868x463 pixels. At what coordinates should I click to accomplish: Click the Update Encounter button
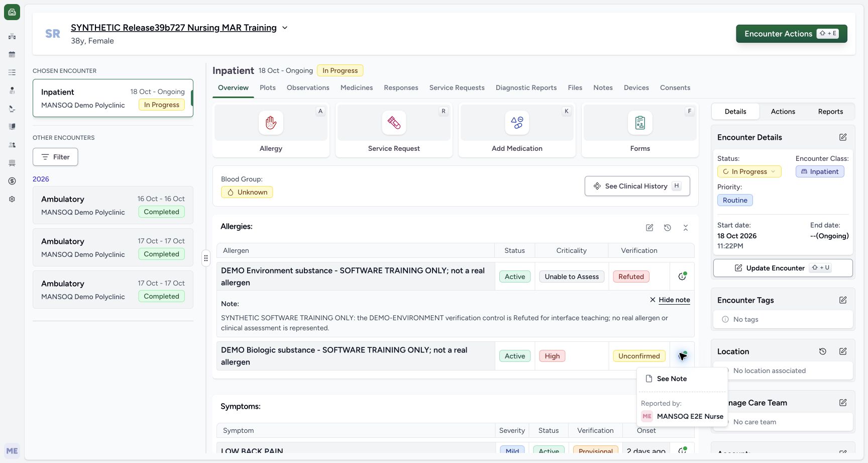[x=783, y=268]
